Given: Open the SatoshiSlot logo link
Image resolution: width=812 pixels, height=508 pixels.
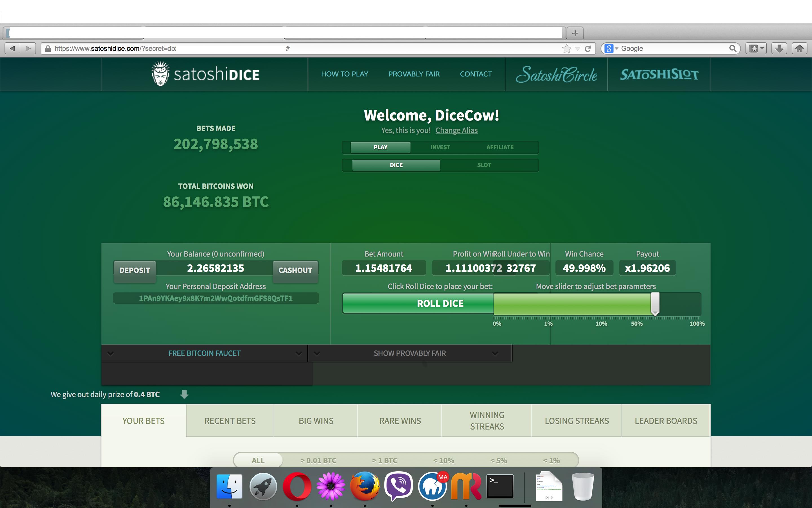Looking at the screenshot, I should pos(659,74).
